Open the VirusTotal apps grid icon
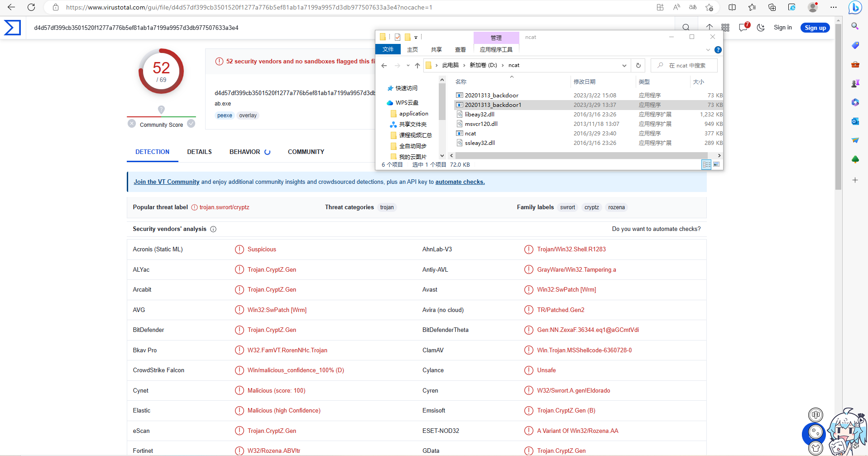The width and height of the screenshot is (868, 456). (x=725, y=28)
